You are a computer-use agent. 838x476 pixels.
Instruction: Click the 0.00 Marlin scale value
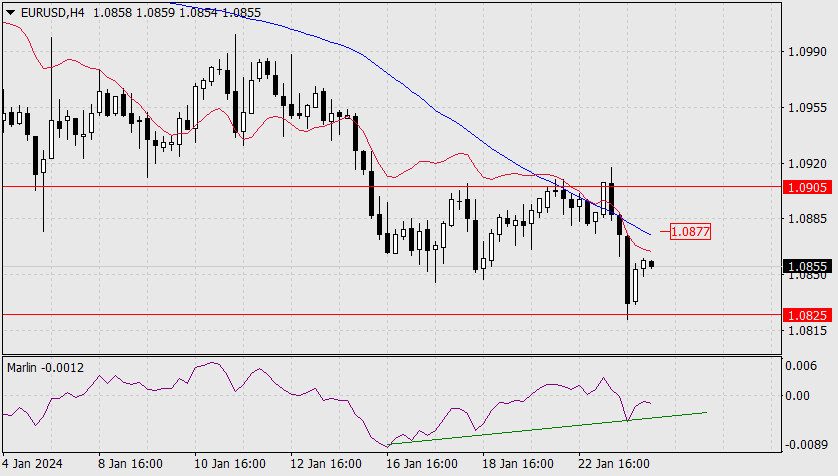pyautogui.click(x=797, y=396)
